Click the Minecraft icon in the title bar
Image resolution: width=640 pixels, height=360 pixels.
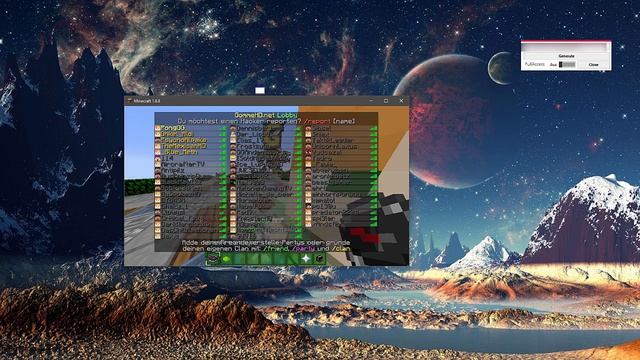pyautogui.click(x=129, y=101)
